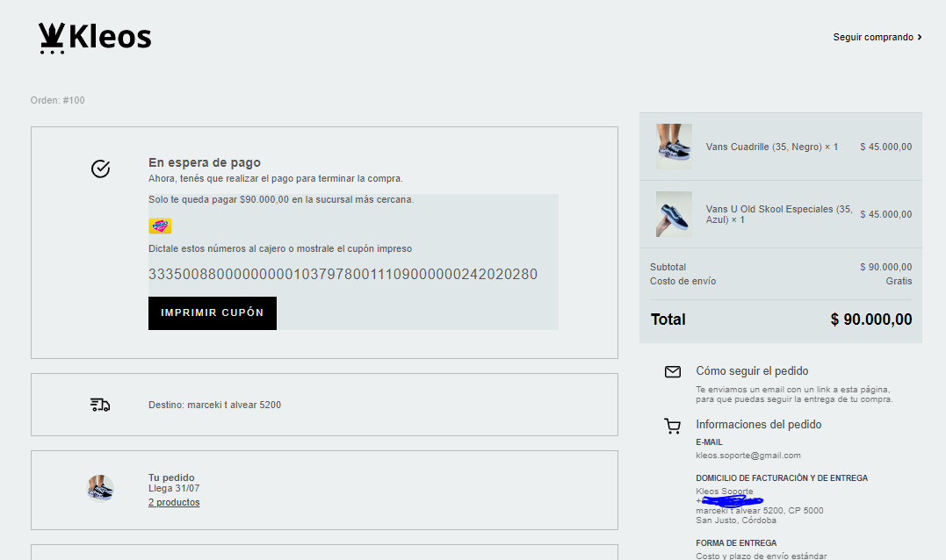Viewport: 946px width, 560px height.
Task: Click the arrow next to Seguir comprando
Action: (920, 38)
